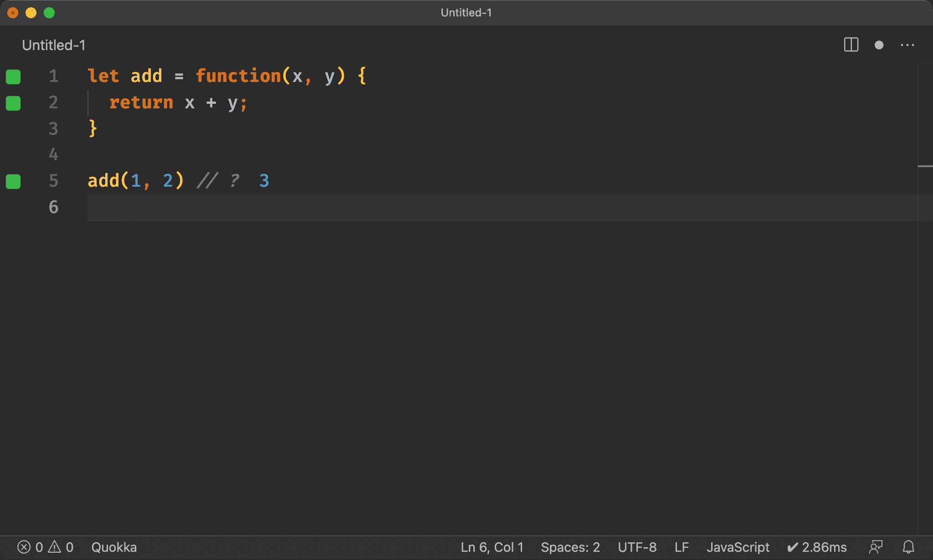The image size is (933, 560).
Task: Click the feedback person icon in status bar
Action: 876,547
